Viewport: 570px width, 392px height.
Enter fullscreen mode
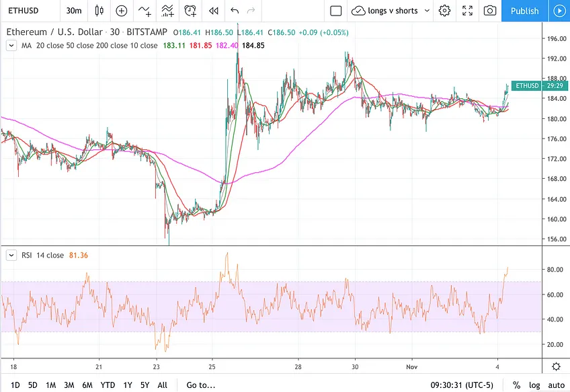(x=467, y=11)
